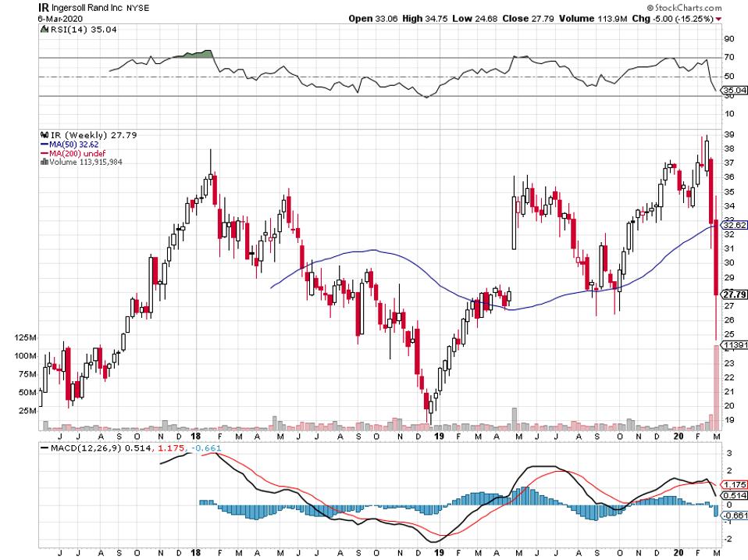Click the tall red volume bar of the latest week
The height and width of the screenshot is (560, 748).
tap(715, 387)
